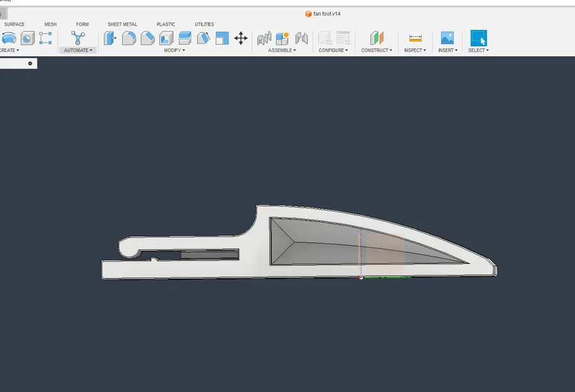Viewport: 575px width, 392px height.
Task: Switch to the SURFACE tab
Action: pos(14,24)
